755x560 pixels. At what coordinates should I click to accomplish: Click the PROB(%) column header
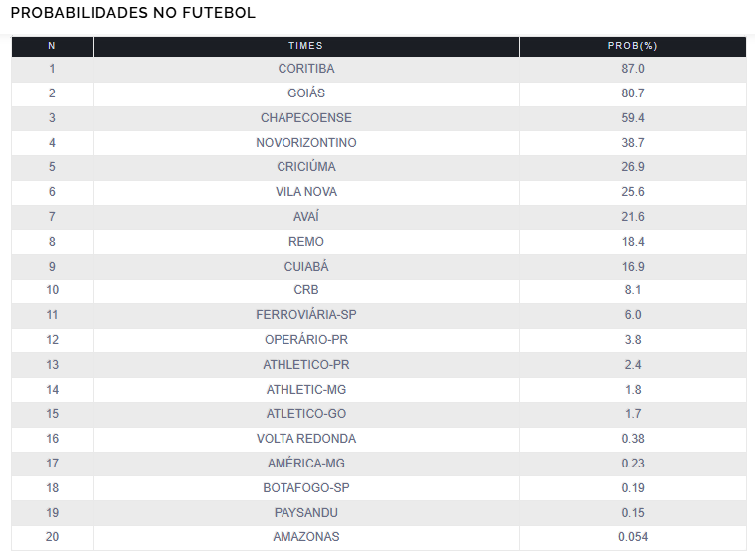(633, 46)
